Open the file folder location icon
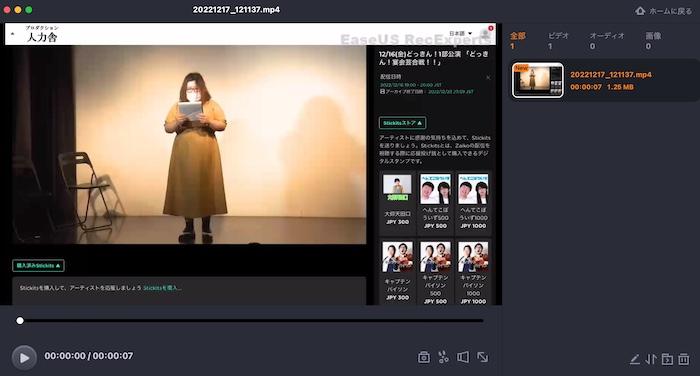Image resolution: width=700 pixels, height=376 pixels. (x=667, y=359)
